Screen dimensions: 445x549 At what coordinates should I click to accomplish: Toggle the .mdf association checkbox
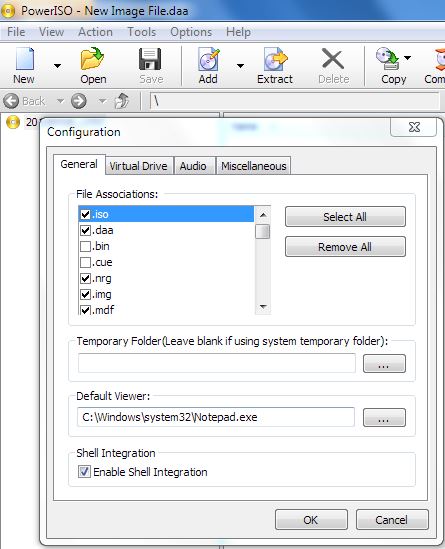tap(85, 310)
